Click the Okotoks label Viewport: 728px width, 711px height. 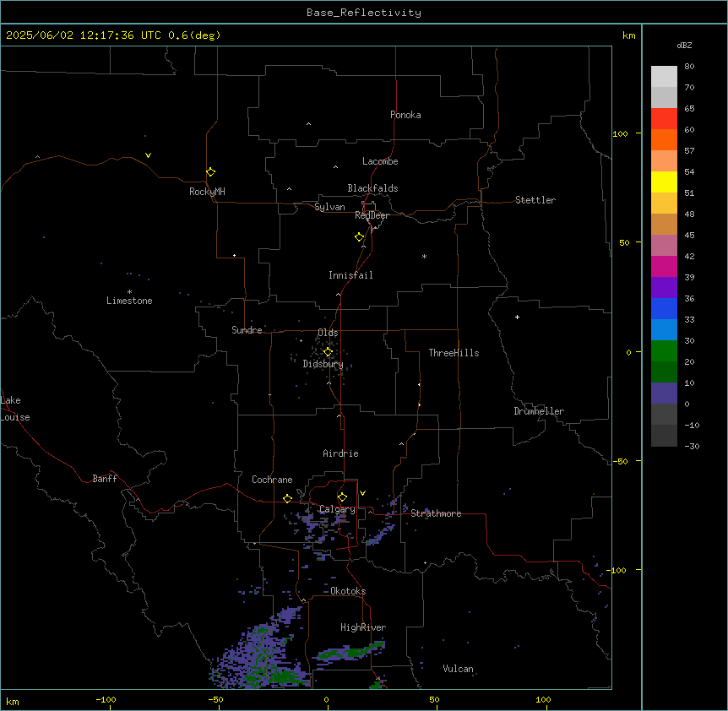pyautogui.click(x=348, y=591)
